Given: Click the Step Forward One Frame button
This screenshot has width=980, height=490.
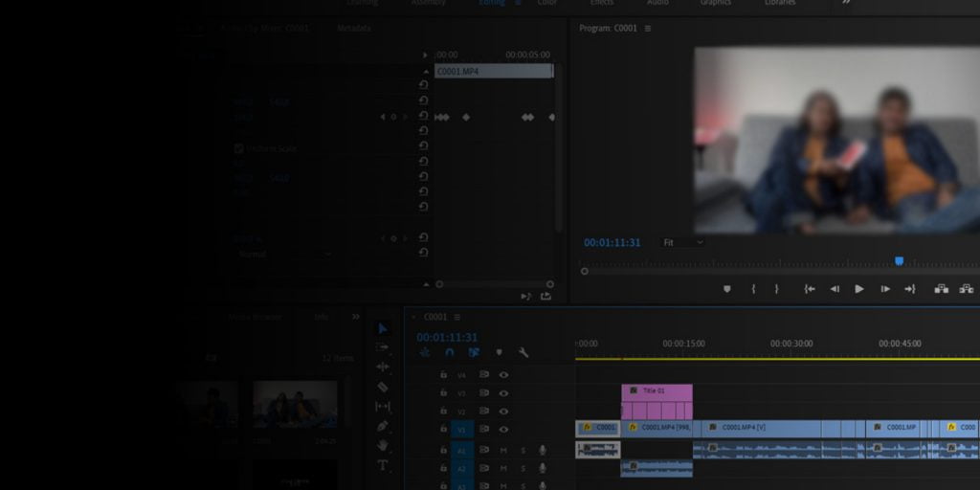Looking at the screenshot, I should tap(885, 289).
